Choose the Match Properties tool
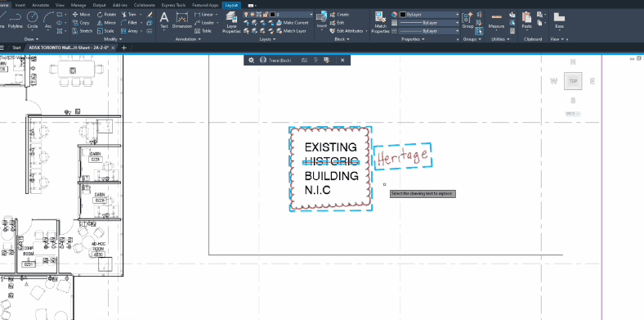This screenshot has height=320, width=644. click(x=380, y=22)
